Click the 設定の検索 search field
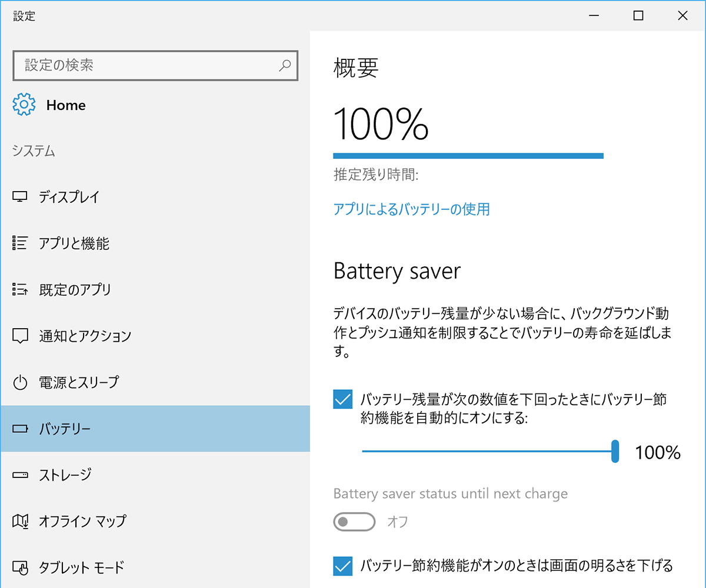706x588 pixels. click(147, 65)
